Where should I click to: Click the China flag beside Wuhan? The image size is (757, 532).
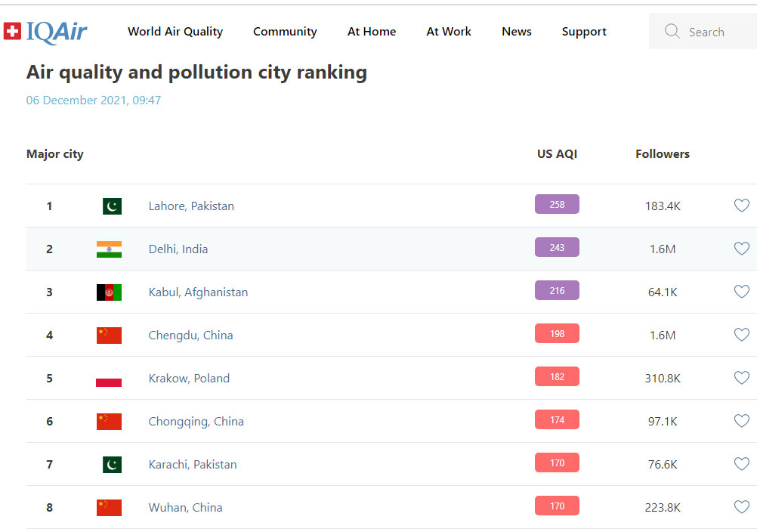[109, 507]
